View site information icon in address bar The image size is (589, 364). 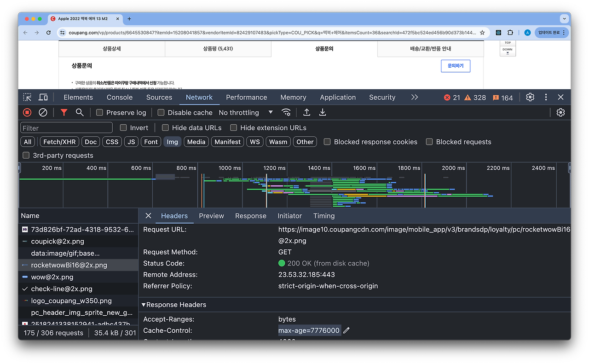tap(62, 33)
